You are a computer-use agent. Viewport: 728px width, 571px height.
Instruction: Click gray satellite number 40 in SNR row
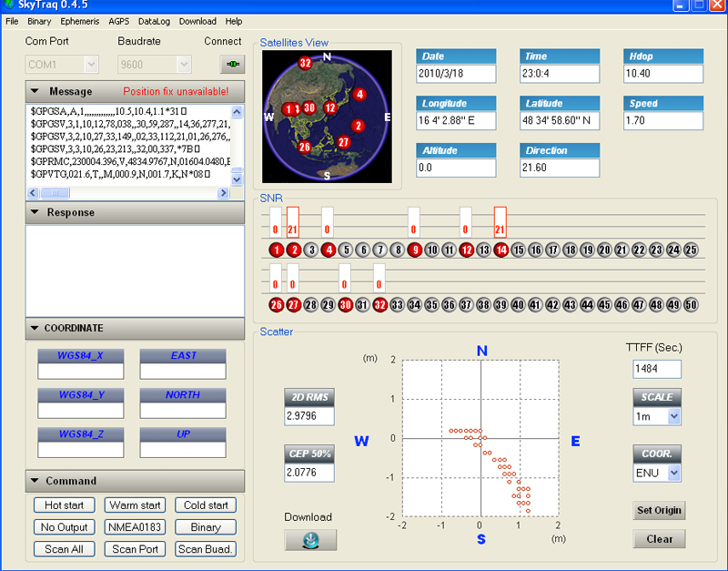tap(518, 305)
